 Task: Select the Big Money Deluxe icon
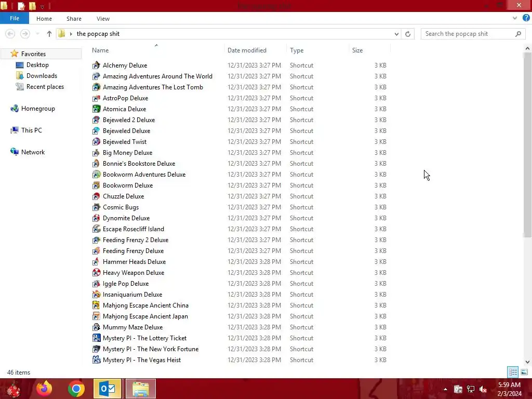[x=96, y=153]
